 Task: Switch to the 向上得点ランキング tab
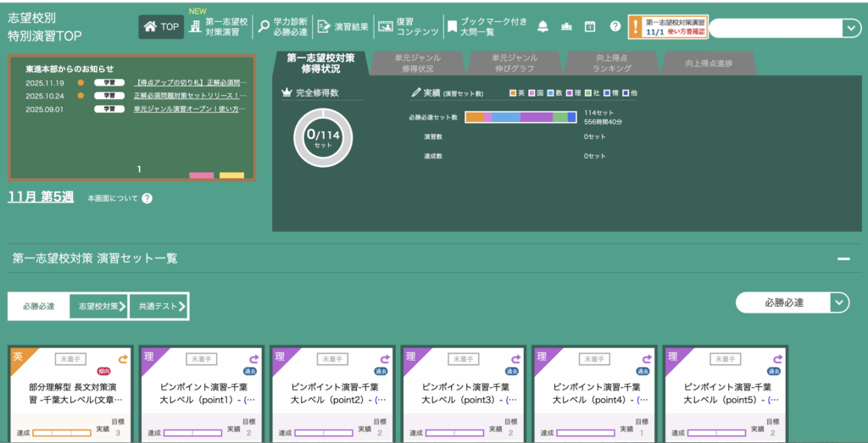click(x=608, y=63)
